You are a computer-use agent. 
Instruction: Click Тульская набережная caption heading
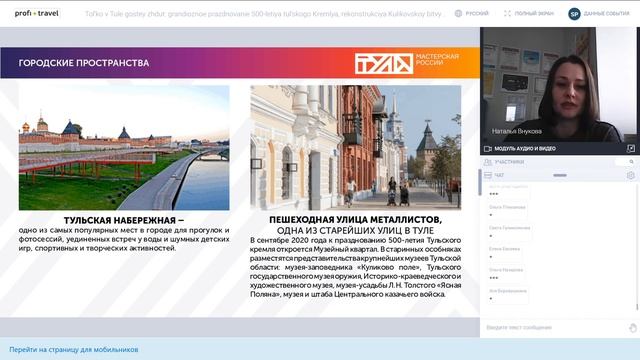(x=124, y=220)
